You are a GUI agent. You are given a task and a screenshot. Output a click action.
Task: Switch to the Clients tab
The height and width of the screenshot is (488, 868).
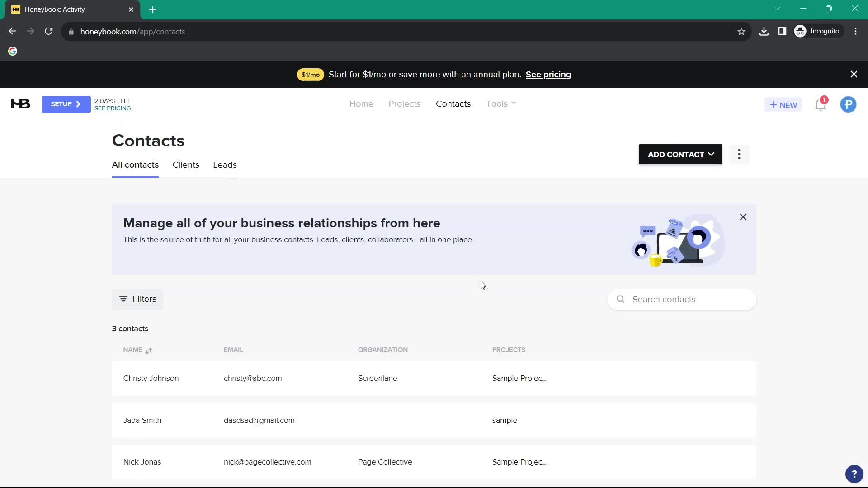pos(185,164)
